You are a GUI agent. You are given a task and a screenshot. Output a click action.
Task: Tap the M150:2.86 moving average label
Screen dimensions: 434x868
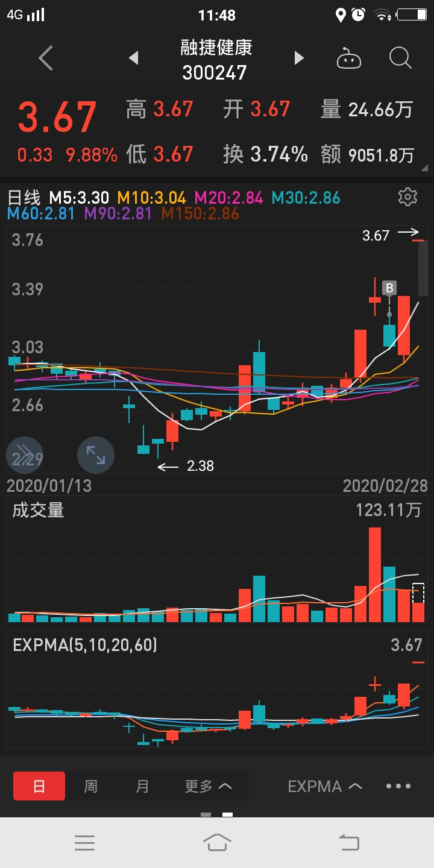click(x=200, y=213)
